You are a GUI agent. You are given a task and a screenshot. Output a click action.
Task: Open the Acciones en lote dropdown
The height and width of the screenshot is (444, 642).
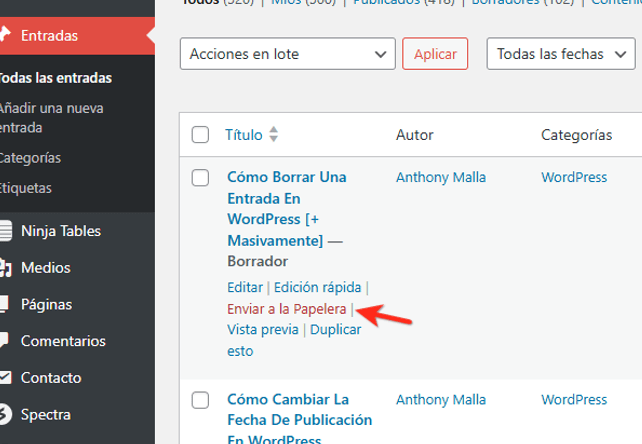pos(287,54)
